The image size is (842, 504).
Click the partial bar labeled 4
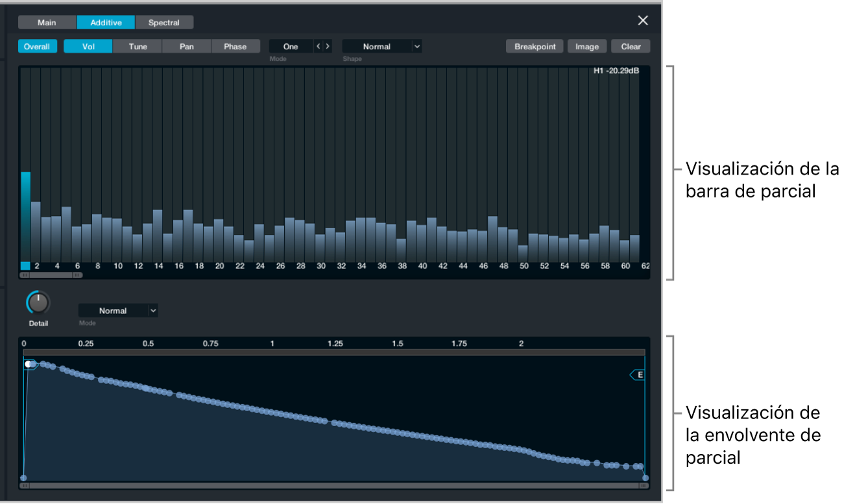click(56, 239)
